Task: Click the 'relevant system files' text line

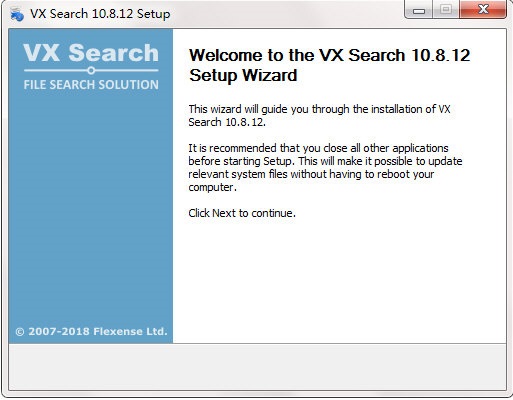Action: tap(311, 174)
